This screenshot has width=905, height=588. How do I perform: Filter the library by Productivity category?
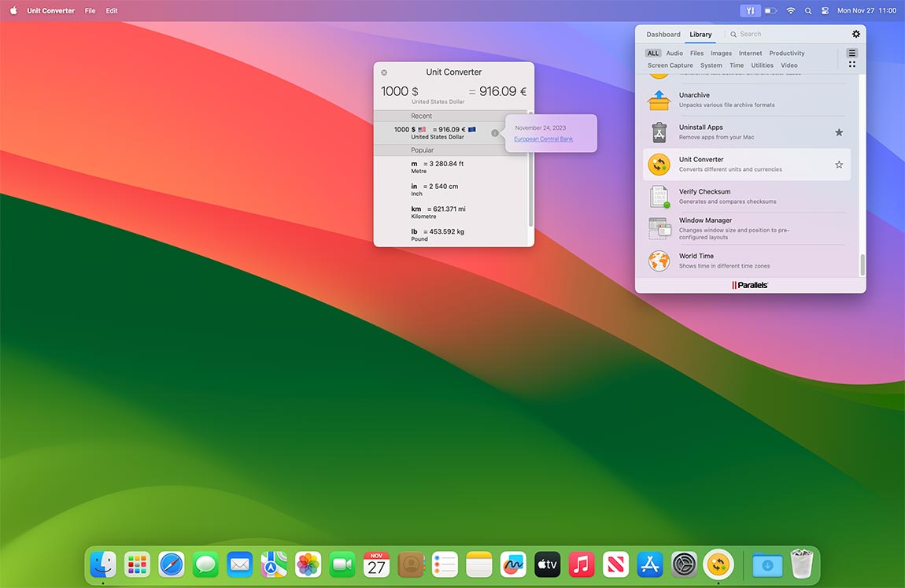click(786, 54)
